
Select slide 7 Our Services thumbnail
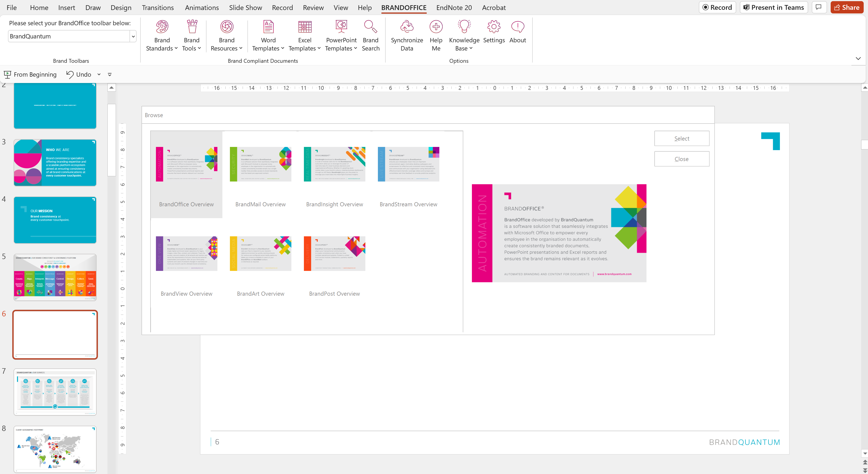pyautogui.click(x=55, y=392)
